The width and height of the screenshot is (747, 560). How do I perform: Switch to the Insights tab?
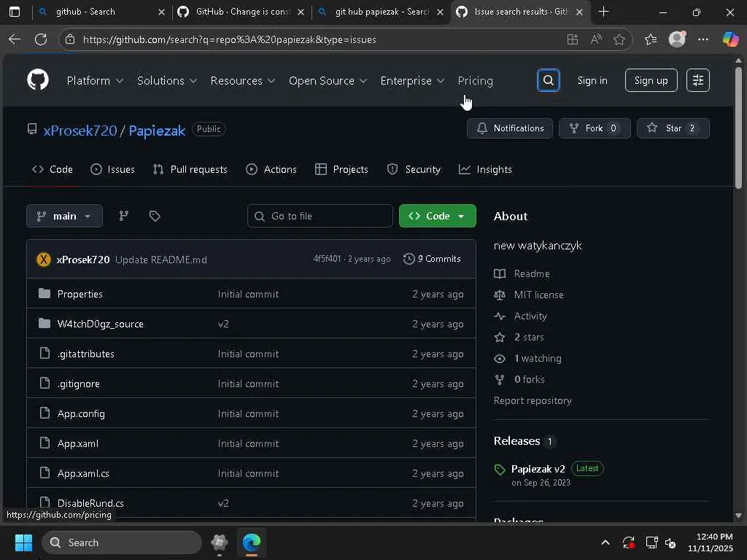[485, 169]
